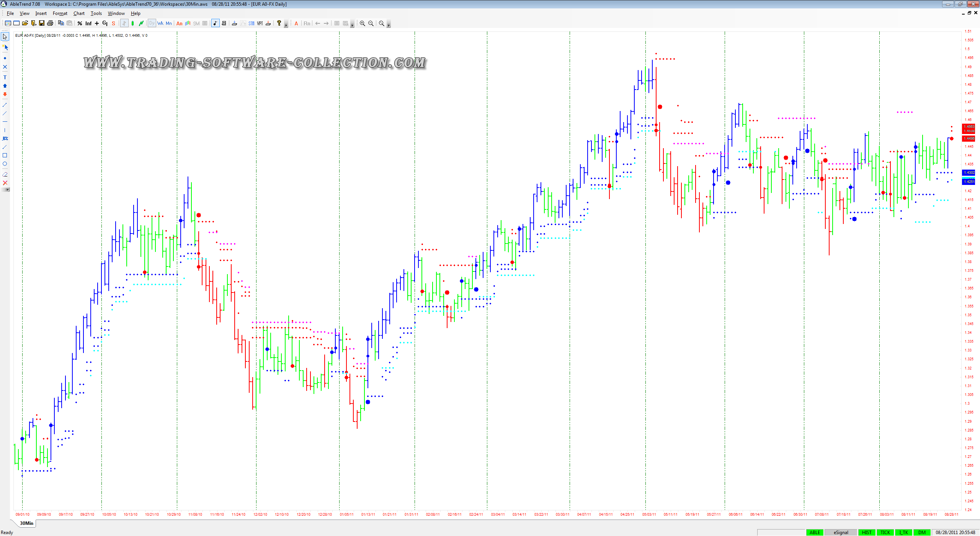The image size is (980, 536).
Task: Select the 30Min workspace tab
Action: 26,523
